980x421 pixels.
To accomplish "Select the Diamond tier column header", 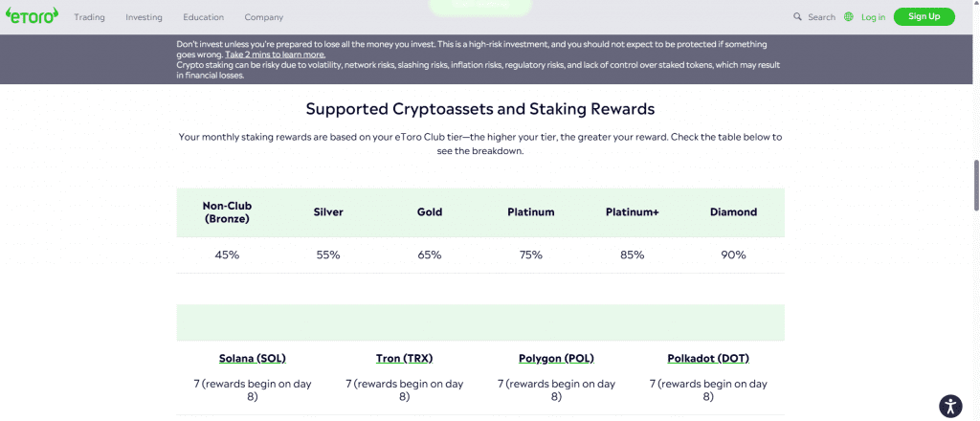I will coord(734,212).
